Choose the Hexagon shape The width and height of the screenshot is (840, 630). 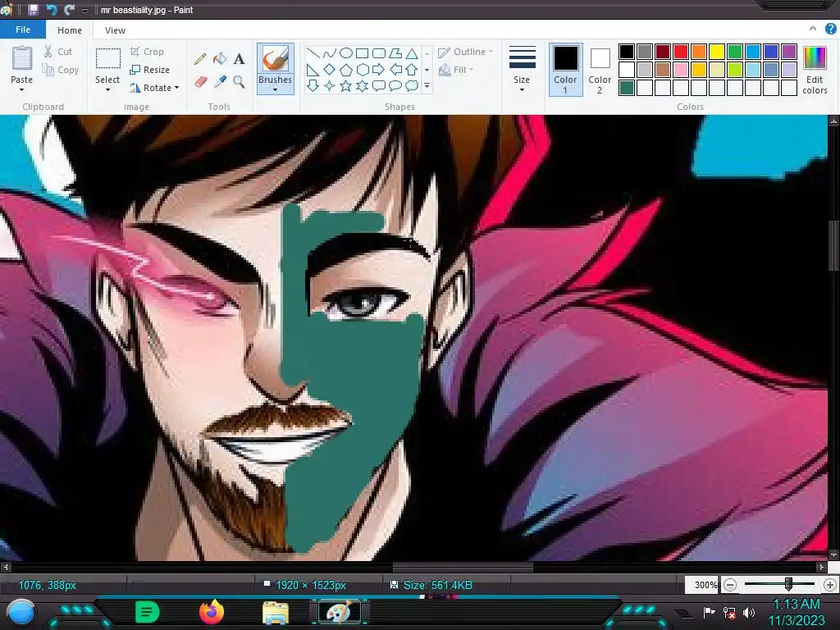(362, 70)
